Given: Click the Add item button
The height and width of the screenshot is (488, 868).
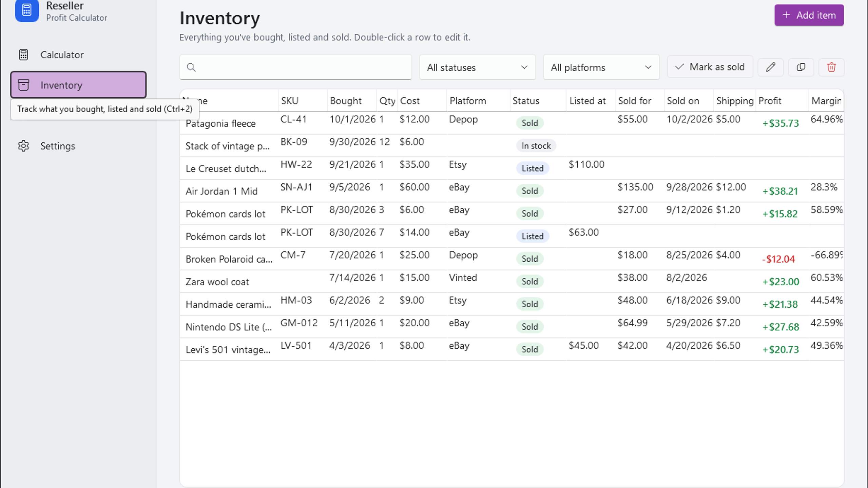Looking at the screenshot, I should [x=809, y=15].
